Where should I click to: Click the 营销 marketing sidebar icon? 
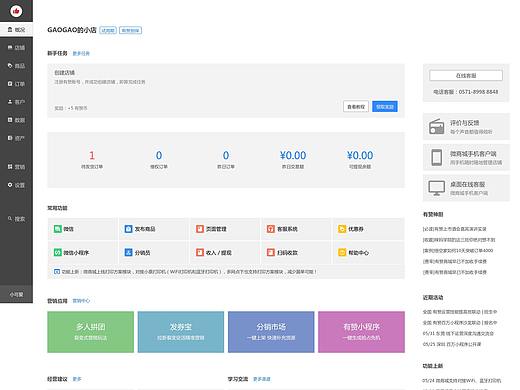pos(10,166)
